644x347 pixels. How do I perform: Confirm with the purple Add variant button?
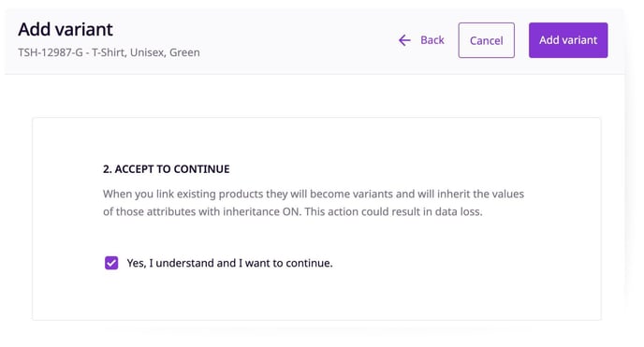click(568, 40)
